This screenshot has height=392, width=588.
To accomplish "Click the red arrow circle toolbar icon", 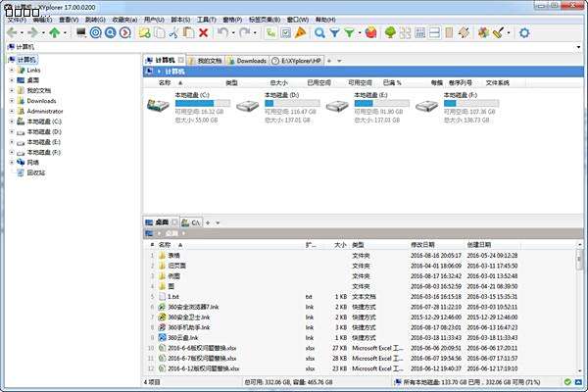I will pyautogui.click(x=125, y=33).
